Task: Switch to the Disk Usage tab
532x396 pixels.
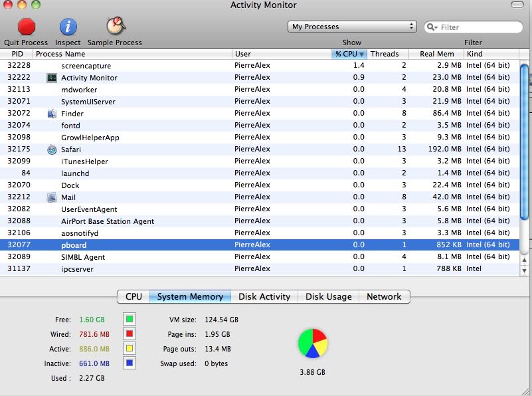Action: (328, 296)
